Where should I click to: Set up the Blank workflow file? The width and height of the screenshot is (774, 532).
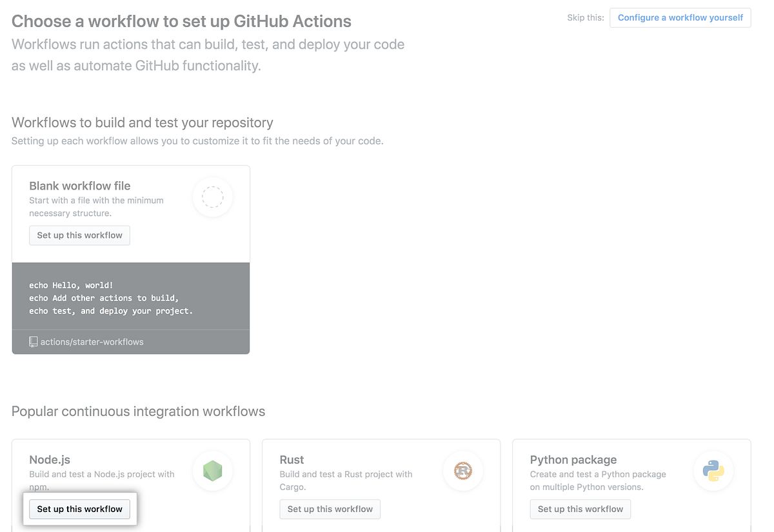point(79,235)
